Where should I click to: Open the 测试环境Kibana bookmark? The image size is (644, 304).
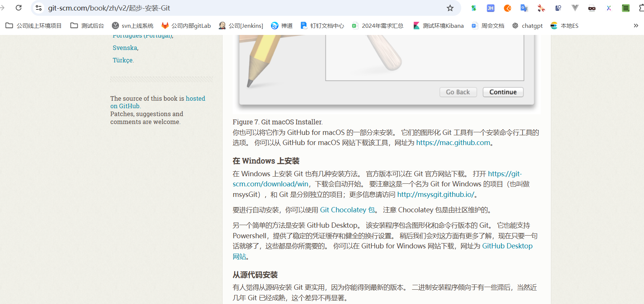[438, 26]
